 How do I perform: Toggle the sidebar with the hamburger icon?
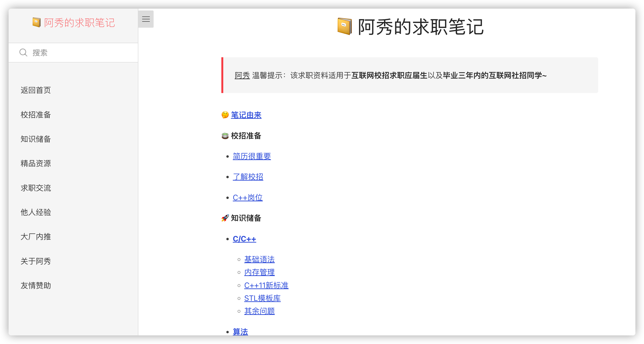point(146,19)
